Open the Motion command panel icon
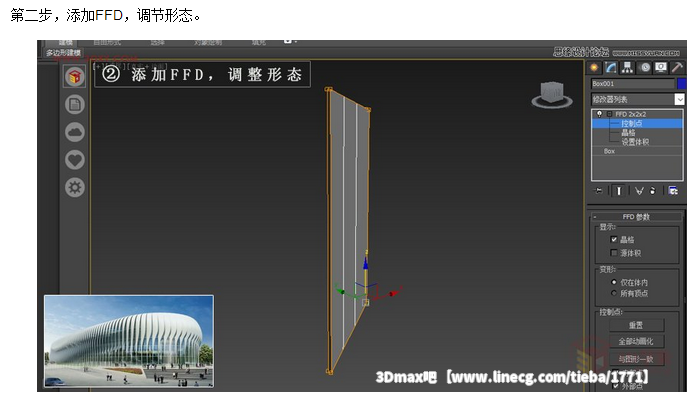The image size is (688, 396). click(645, 68)
